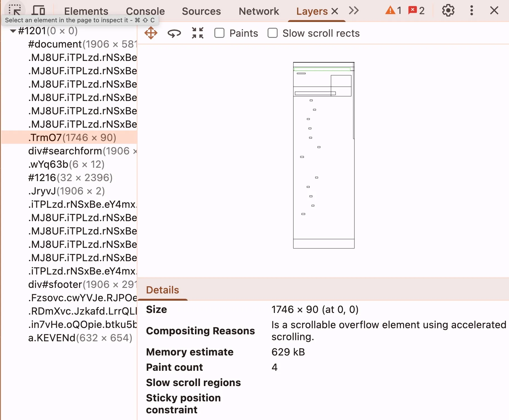Select the Pan mode tool
Viewport: 509px width, 420px height.
(x=151, y=33)
